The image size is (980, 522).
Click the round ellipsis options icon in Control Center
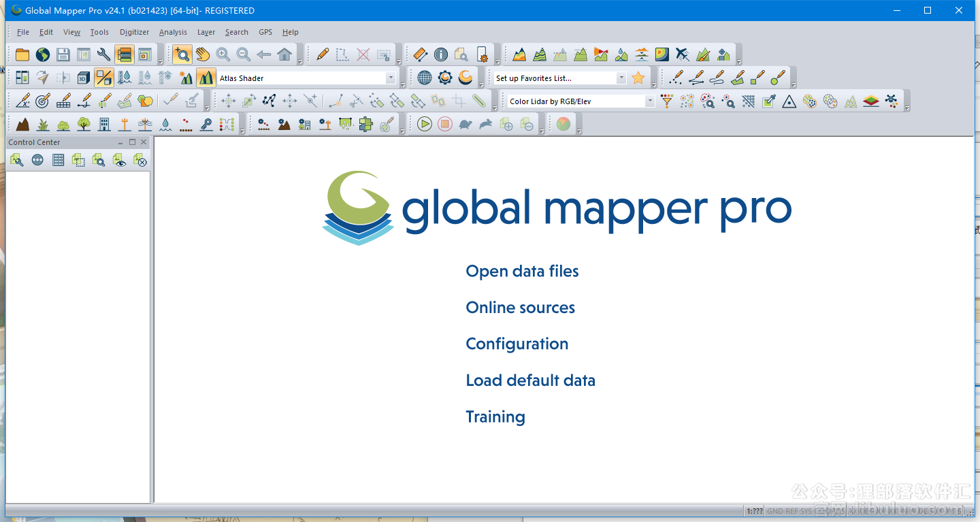[37, 161]
